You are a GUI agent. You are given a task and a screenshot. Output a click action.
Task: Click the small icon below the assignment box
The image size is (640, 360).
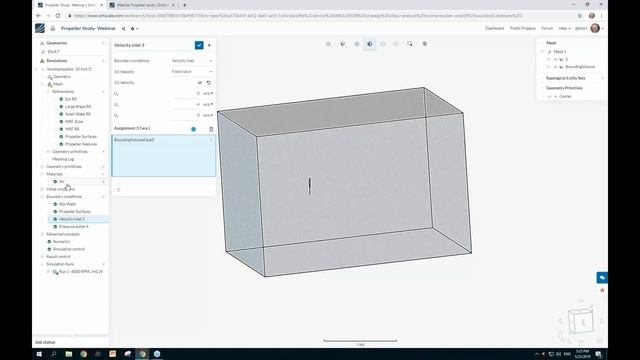click(118, 190)
